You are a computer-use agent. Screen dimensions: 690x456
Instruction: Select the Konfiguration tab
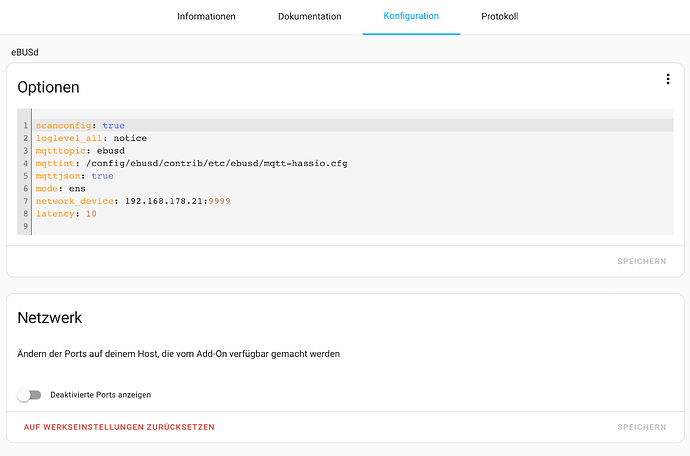[411, 17]
